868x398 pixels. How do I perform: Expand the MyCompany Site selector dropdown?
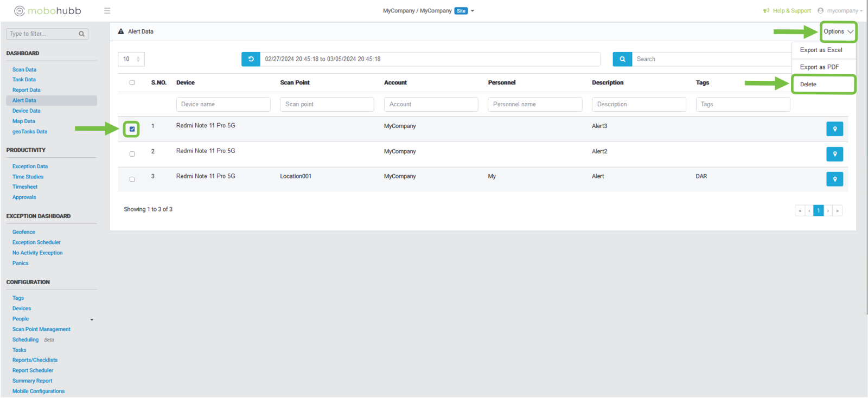pyautogui.click(x=472, y=11)
